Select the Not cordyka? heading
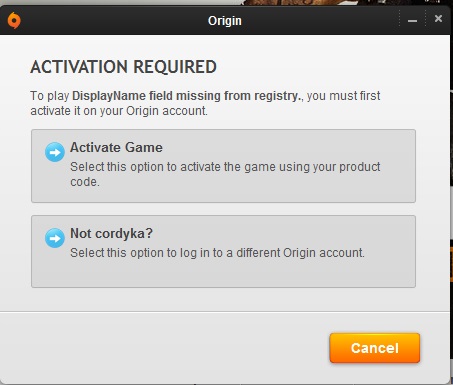Viewport: 453px width, 385px height. [x=111, y=233]
